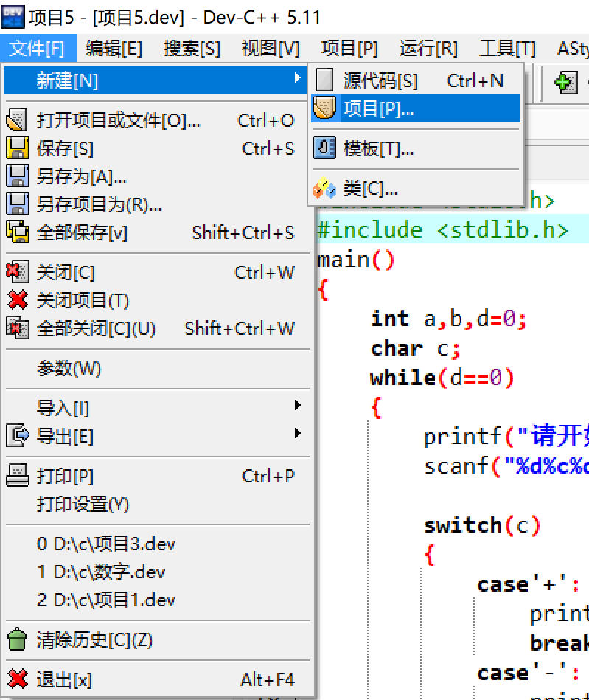This screenshot has width=589, height=700.
Task: Open recent file D:\c\项目3.dev
Action: point(156,544)
